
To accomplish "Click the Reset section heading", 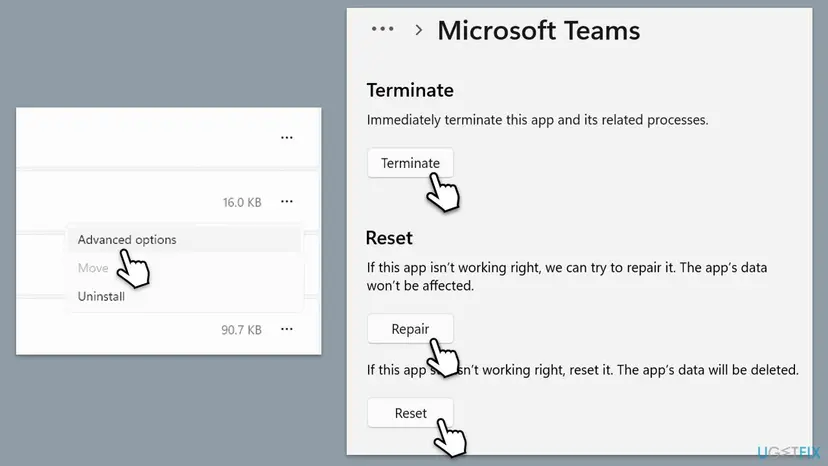I will 389,238.
